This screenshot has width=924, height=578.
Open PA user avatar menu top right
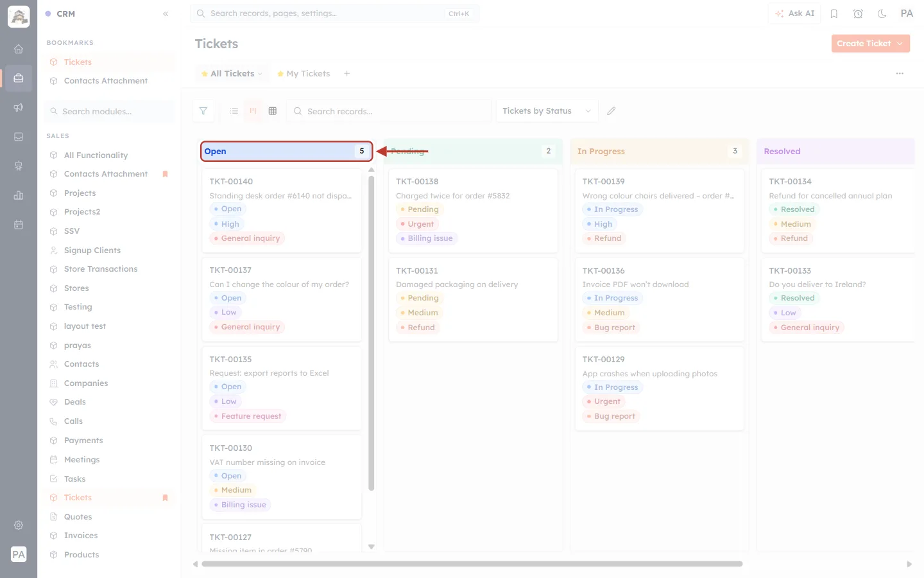[907, 13]
